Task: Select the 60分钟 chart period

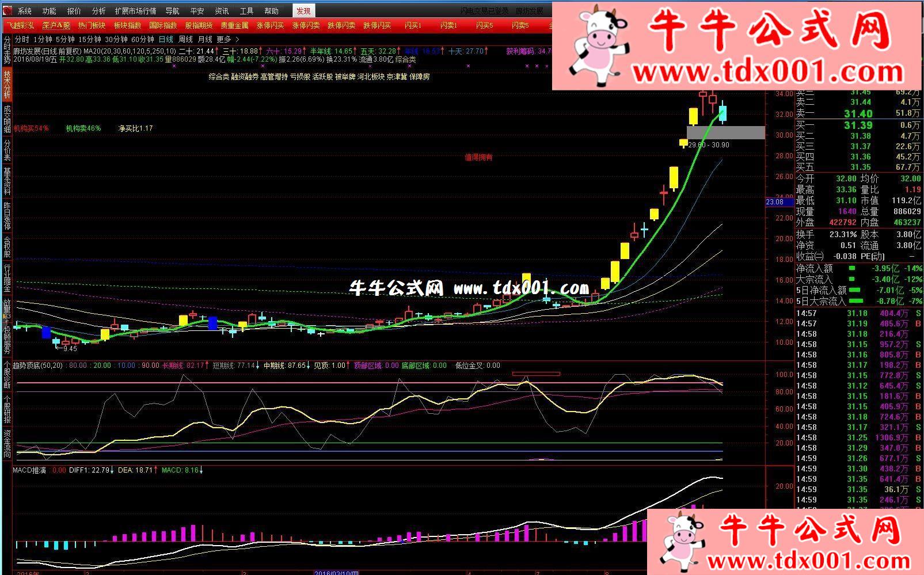Action: (x=143, y=39)
